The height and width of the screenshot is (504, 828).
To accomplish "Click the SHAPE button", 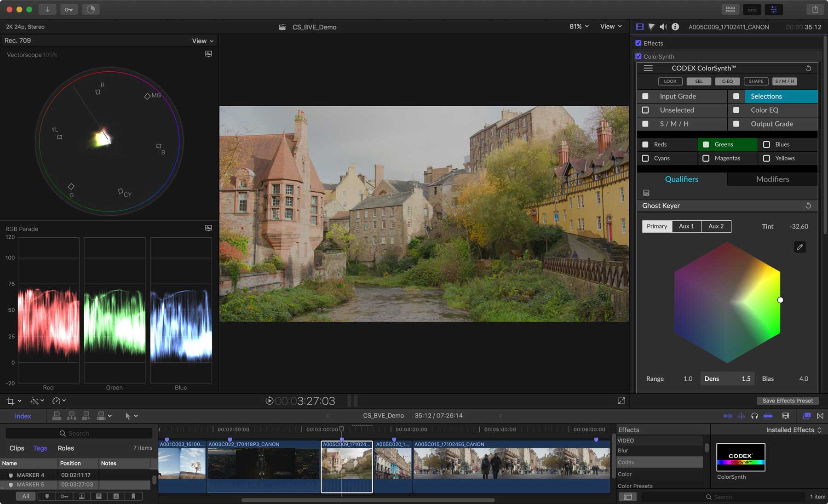I will (756, 81).
